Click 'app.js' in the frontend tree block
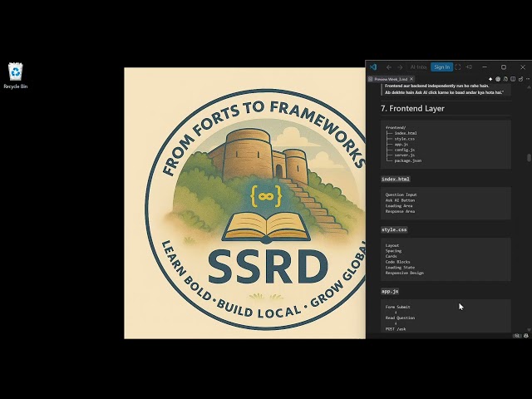 [x=401, y=144]
